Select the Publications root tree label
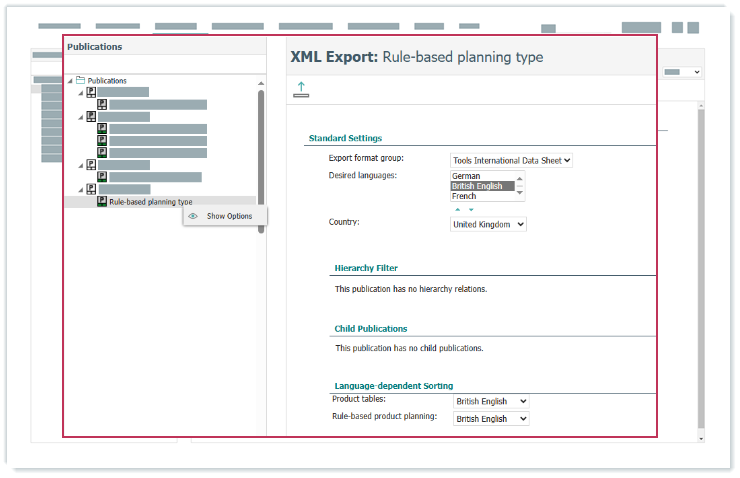This screenshot has width=740, height=478. click(107, 81)
